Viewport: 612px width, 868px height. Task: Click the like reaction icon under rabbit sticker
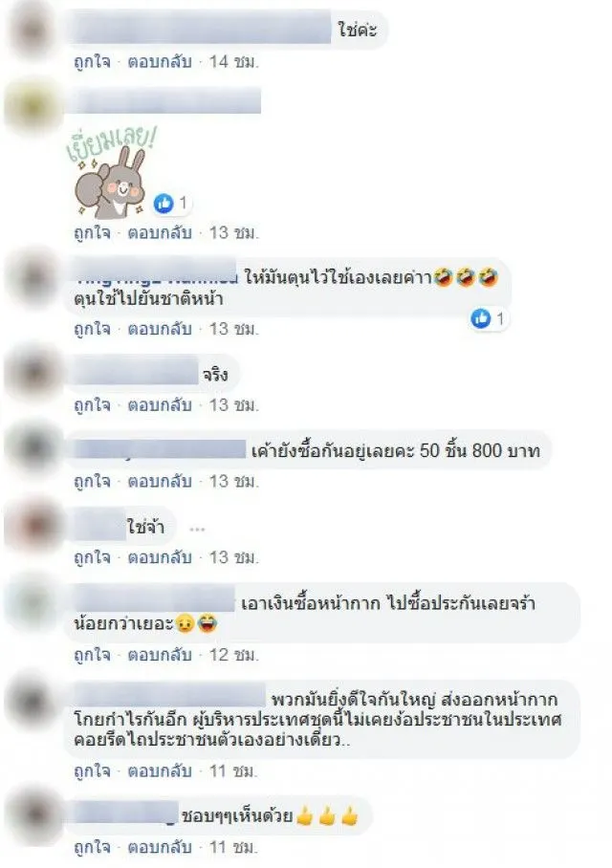tap(164, 204)
